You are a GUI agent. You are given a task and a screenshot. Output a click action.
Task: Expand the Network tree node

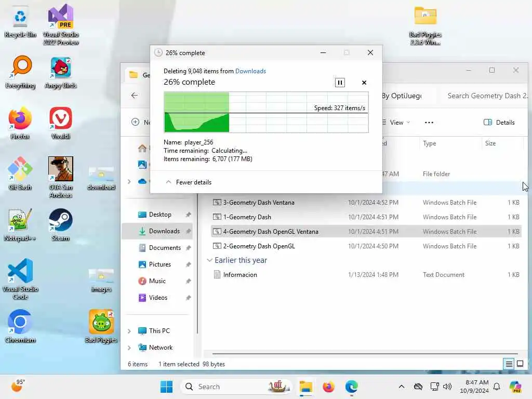129,348
